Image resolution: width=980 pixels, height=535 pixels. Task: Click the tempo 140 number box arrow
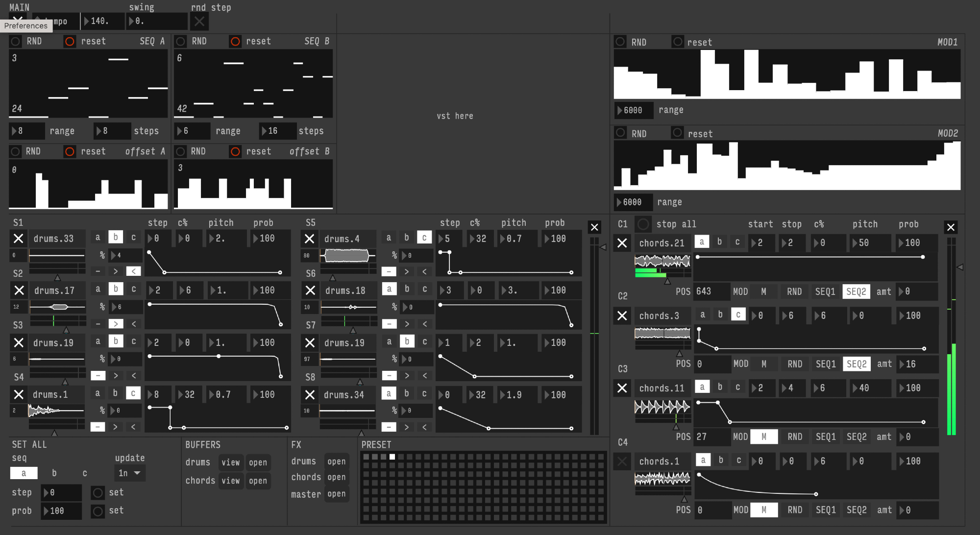[87, 21]
